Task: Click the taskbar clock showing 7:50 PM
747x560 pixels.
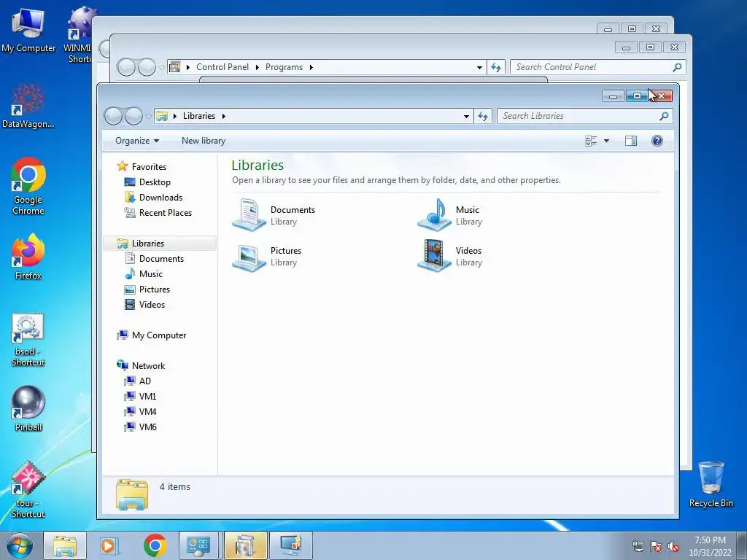Action: 710,545
